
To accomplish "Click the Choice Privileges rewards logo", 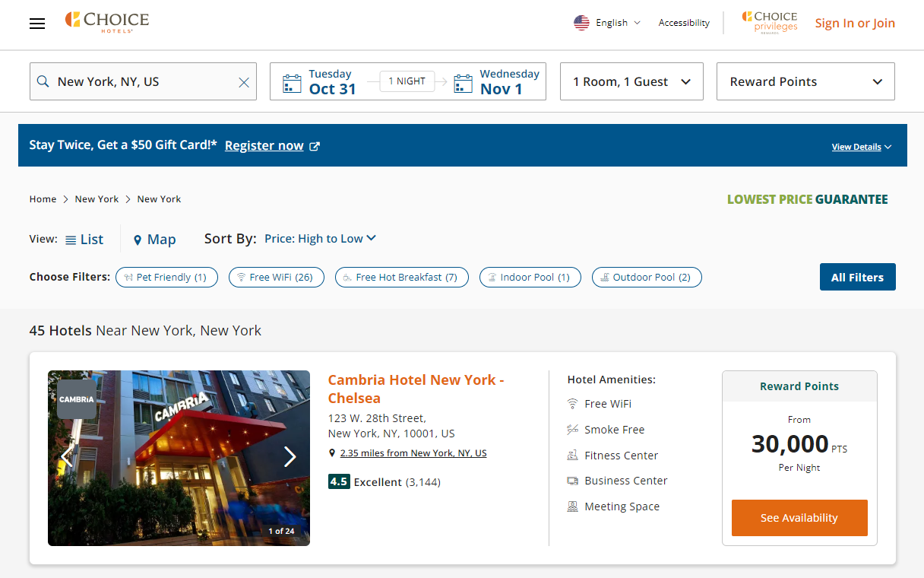I will point(769,23).
